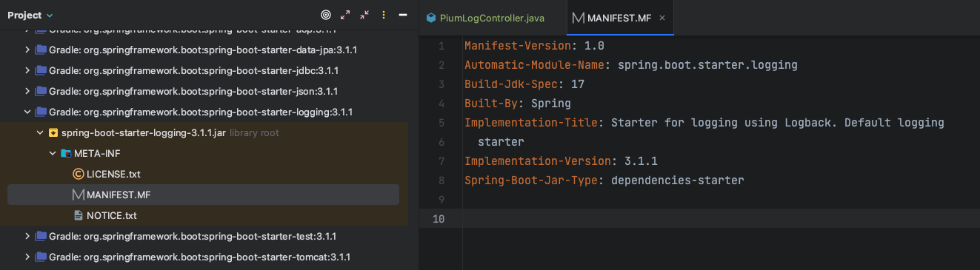Select spring-boot-starter-logging-3.1.1.jar library root
The width and height of the screenshot is (980, 270).
click(204, 133)
